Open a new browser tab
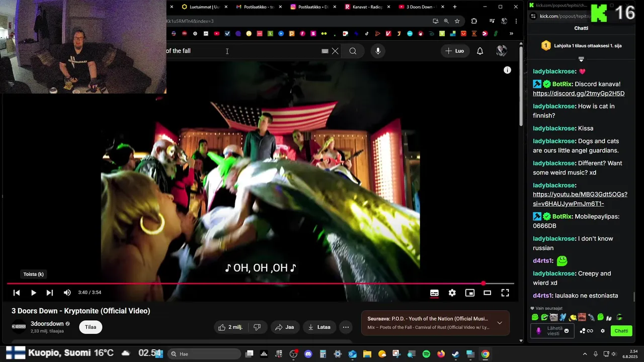644x362 pixels. tap(455, 7)
